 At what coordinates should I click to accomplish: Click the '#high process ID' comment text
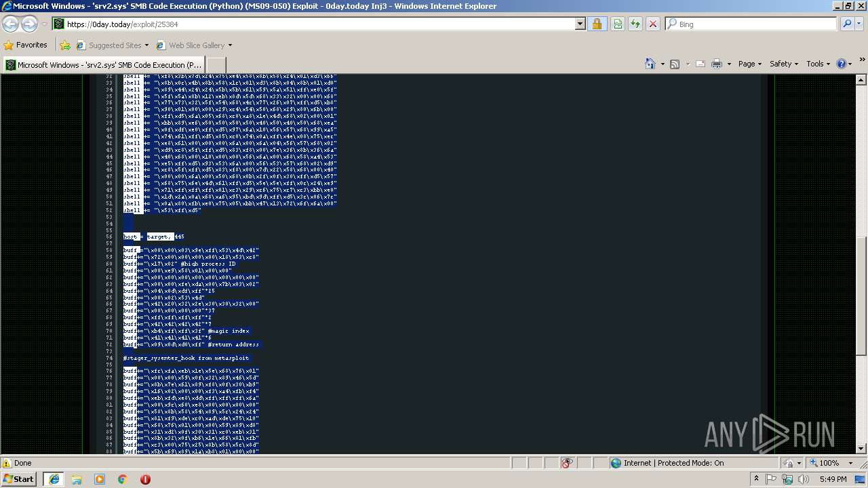pyautogui.click(x=208, y=264)
